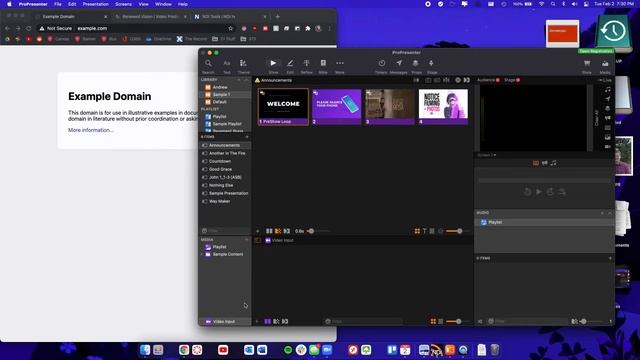Switch slides area to text view
Viewport: 640px width, 360px height.
click(424, 231)
